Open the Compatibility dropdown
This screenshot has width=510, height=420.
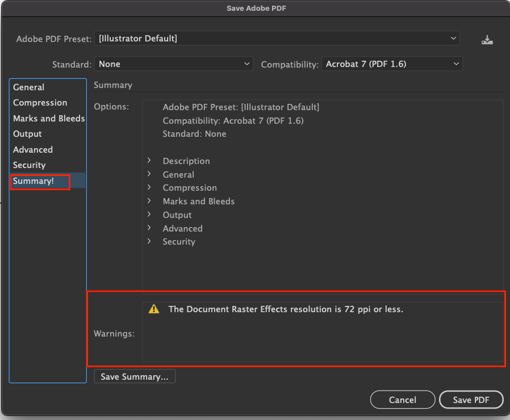tap(392, 64)
